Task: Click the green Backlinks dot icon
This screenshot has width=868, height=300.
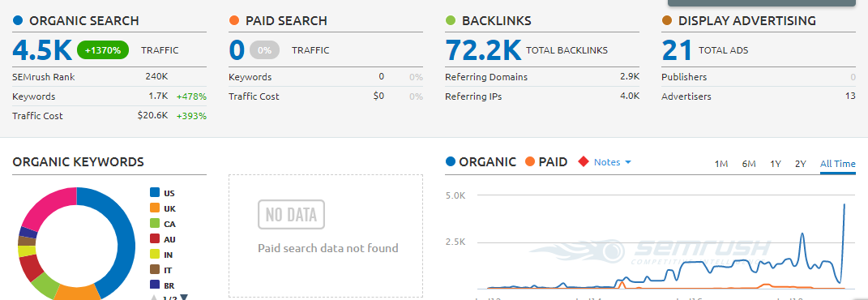Action: click(451, 20)
